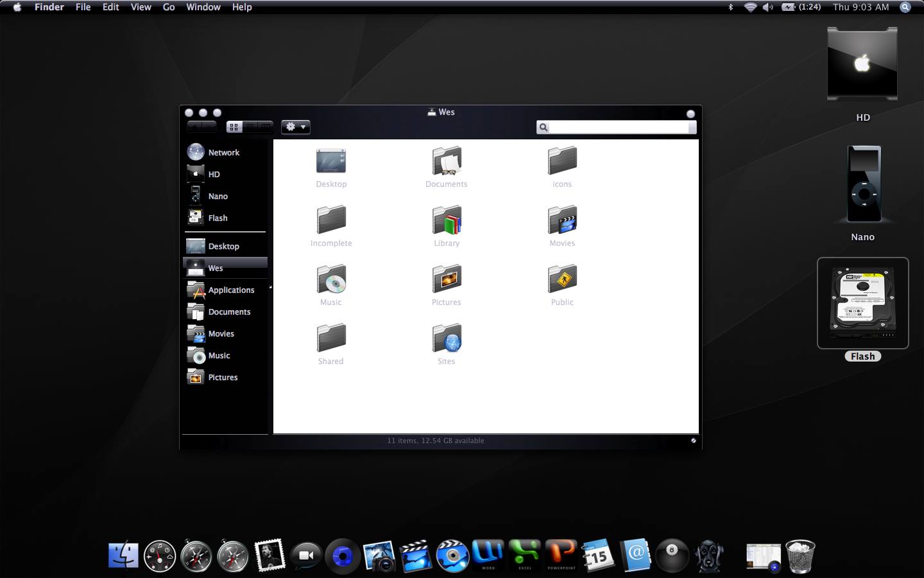
Task: Launch Word from the Dock
Action: coord(488,555)
